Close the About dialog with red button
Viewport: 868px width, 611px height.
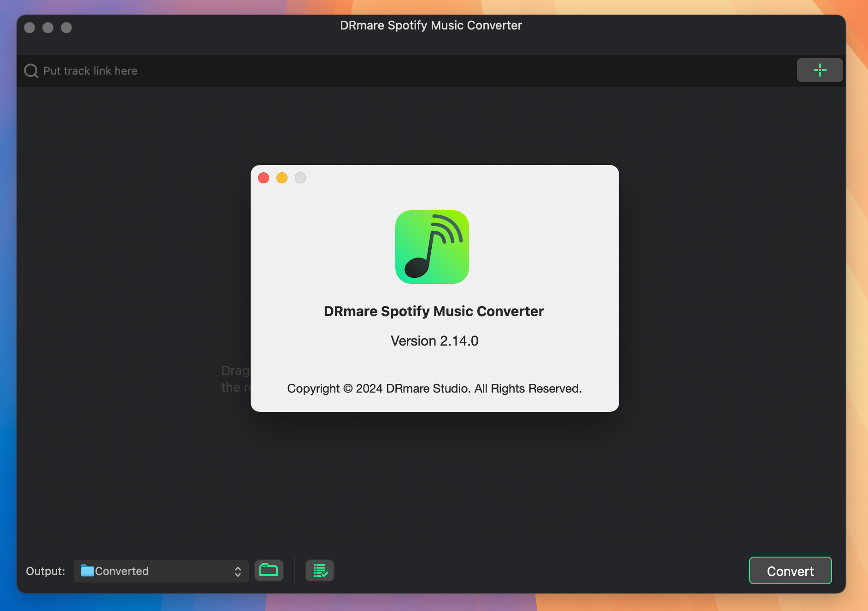click(x=264, y=178)
